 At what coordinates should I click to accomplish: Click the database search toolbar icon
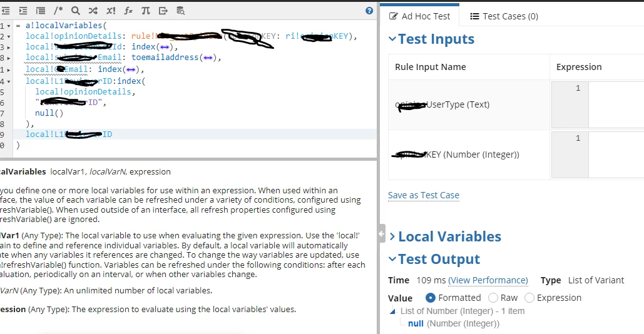(x=181, y=11)
